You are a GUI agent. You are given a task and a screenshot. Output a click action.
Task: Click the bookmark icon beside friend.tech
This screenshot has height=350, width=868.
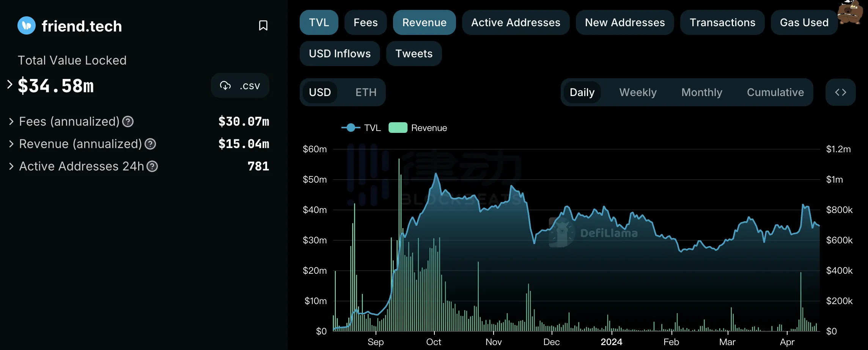[x=263, y=26]
